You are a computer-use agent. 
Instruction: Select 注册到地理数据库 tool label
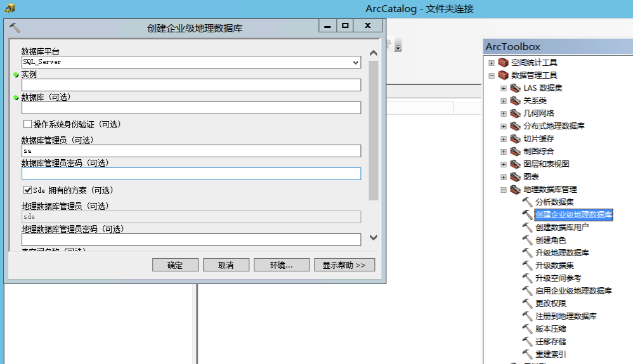click(x=566, y=316)
